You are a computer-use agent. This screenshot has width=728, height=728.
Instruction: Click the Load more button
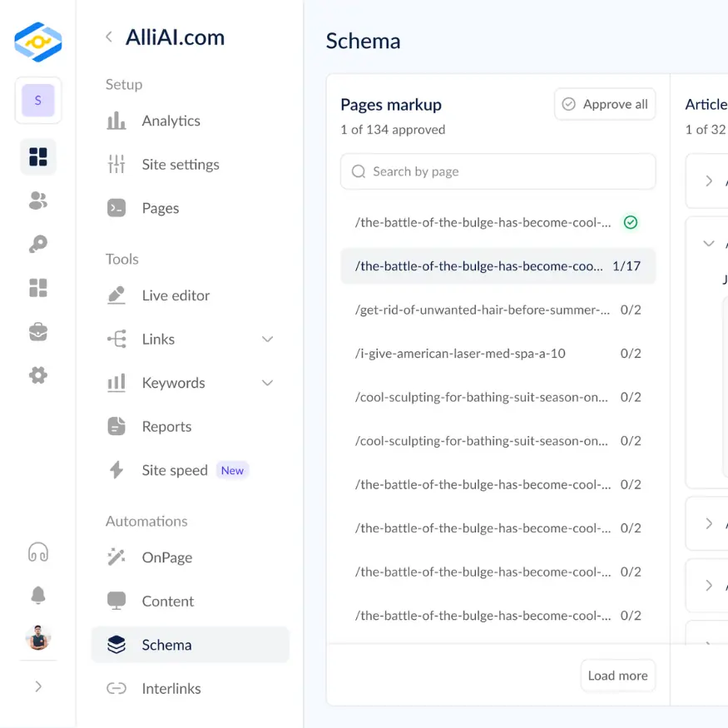(617, 676)
